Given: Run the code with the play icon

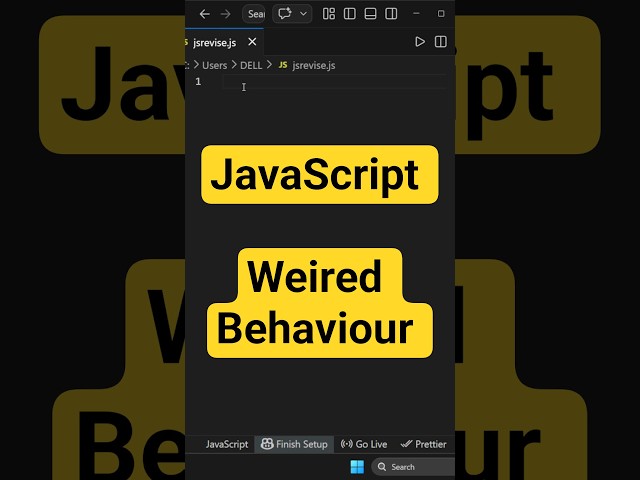Looking at the screenshot, I should (x=420, y=42).
